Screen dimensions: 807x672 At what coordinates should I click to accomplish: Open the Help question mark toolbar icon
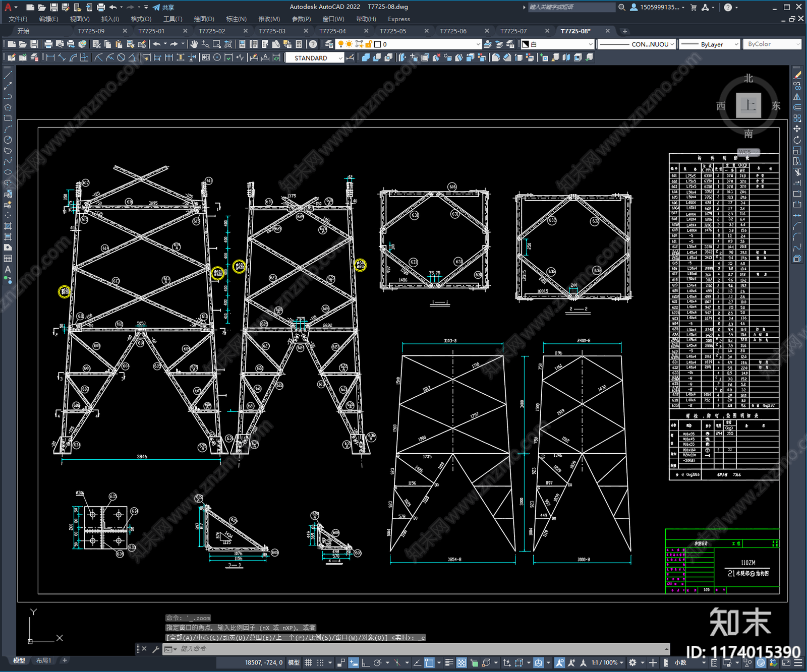(313, 44)
